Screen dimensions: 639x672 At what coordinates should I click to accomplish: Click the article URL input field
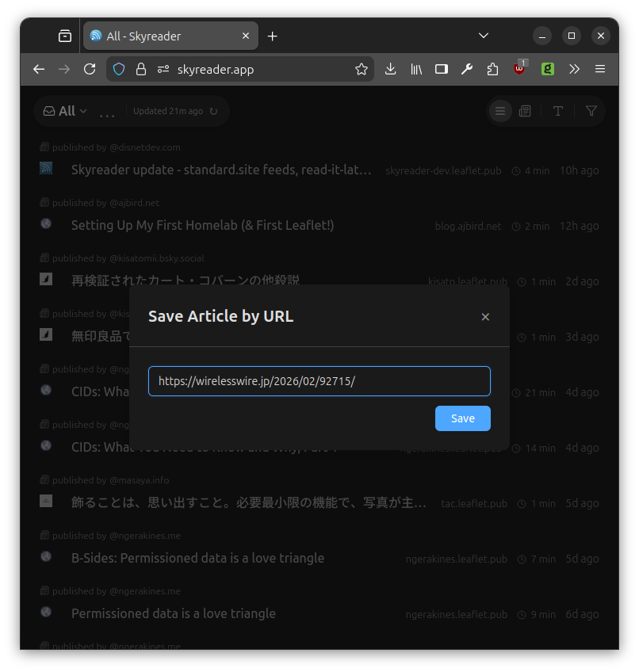coord(319,381)
